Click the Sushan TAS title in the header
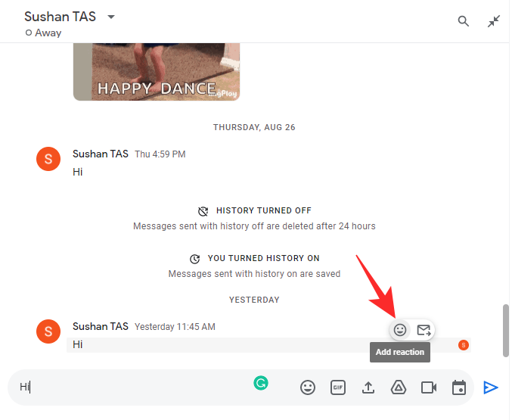This screenshot has width=512, height=420. coord(60,17)
